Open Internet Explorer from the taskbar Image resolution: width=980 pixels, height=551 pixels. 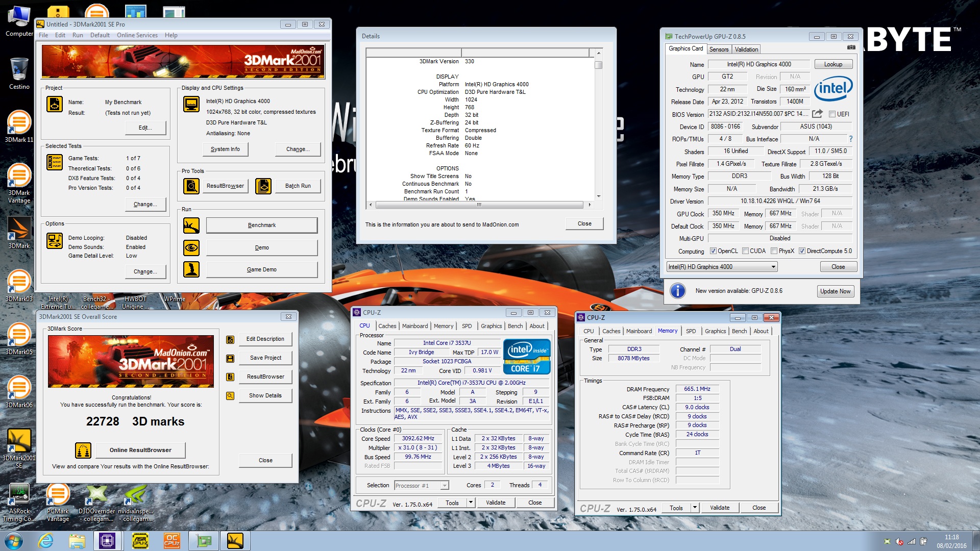[x=46, y=541]
